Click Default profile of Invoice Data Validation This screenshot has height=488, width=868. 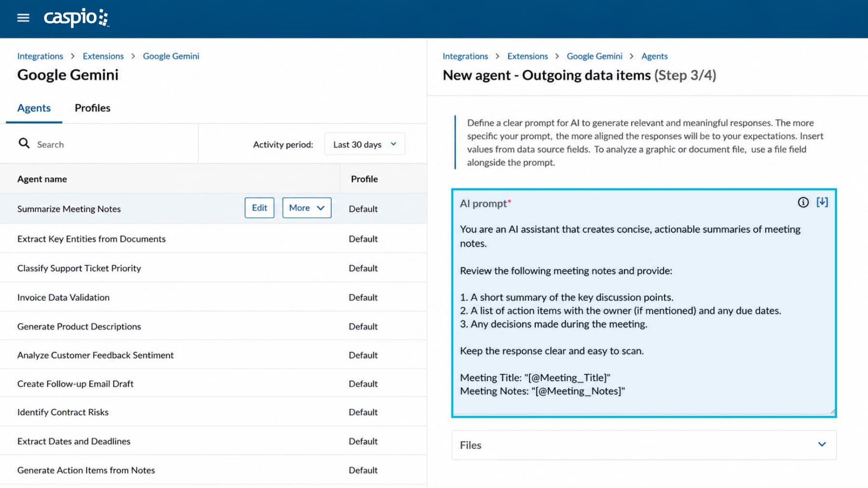click(x=363, y=297)
